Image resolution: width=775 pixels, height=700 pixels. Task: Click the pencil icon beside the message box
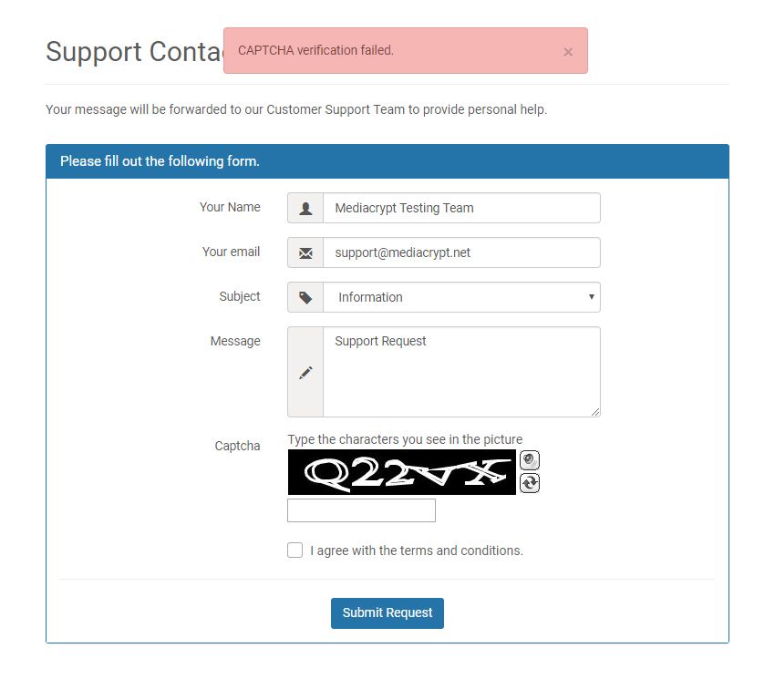click(x=305, y=372)
